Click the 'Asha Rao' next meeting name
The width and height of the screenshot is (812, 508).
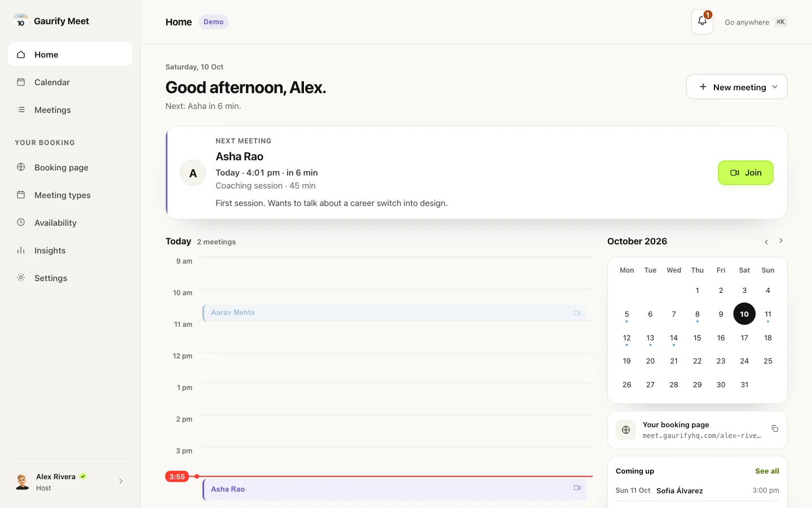(239, 156)
